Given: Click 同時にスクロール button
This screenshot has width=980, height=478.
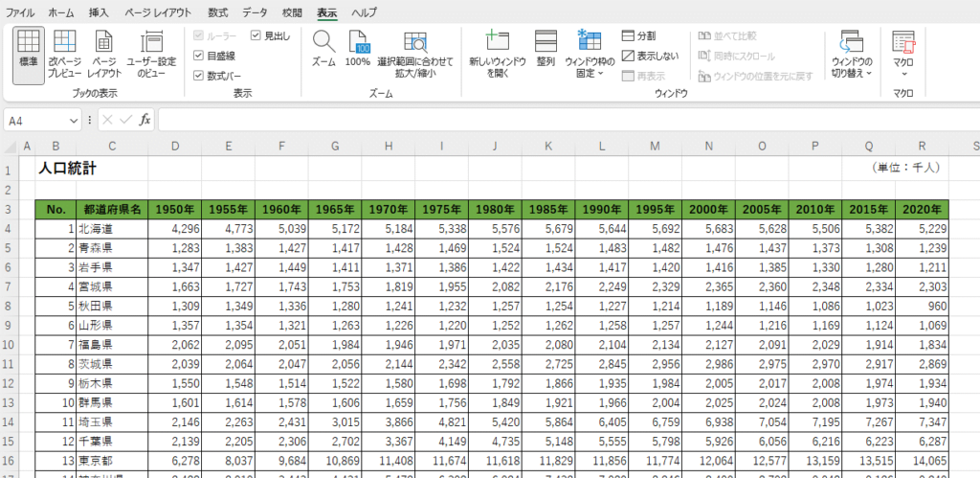Looking at the screenshot, I should pos(736,57).
